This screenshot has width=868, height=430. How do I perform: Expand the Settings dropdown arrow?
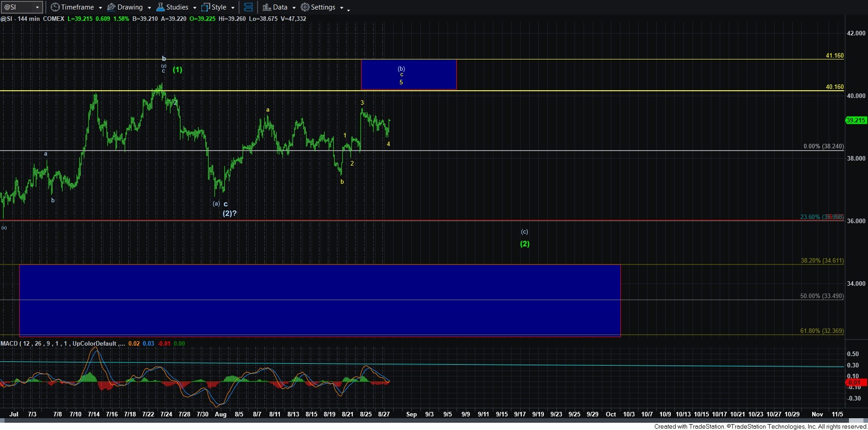pyautogui.click(x=341, y=8)
